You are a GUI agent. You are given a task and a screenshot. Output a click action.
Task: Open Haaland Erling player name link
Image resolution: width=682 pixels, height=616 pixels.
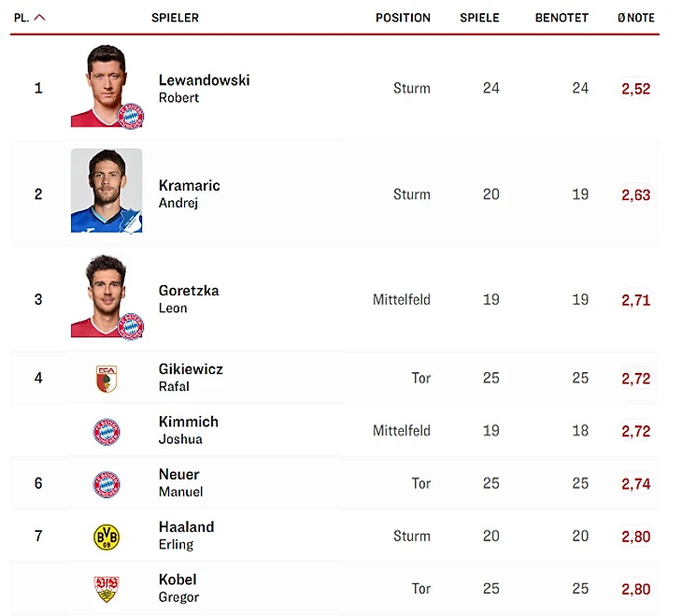(x=186, y=536)
